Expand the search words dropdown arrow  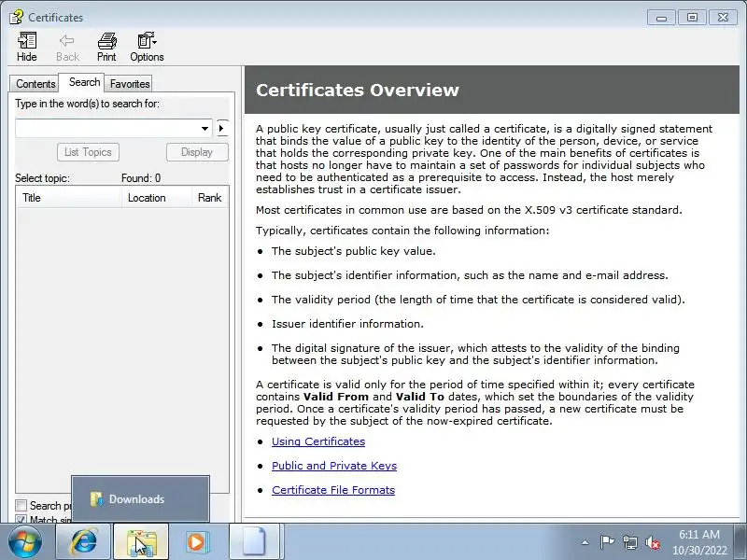coord(204,128)
